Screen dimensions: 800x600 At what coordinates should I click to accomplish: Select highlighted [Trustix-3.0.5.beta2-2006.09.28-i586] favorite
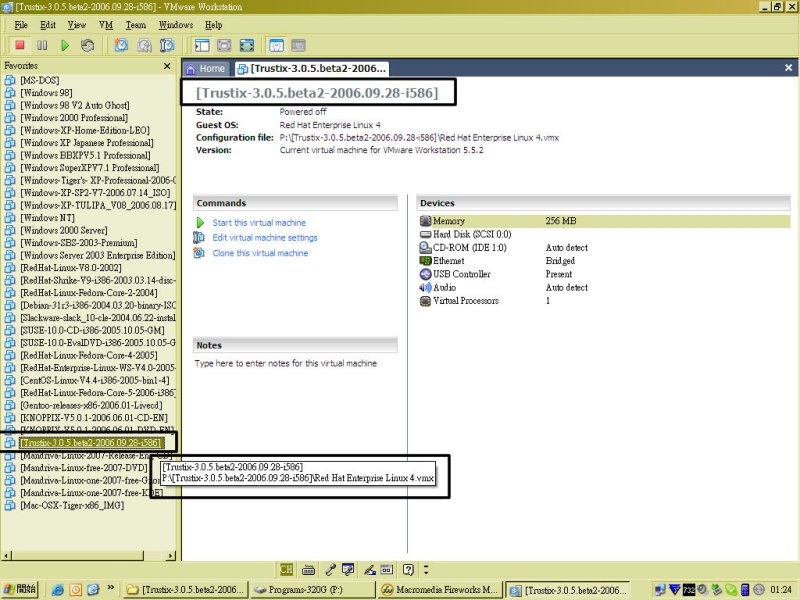(92, 443)
